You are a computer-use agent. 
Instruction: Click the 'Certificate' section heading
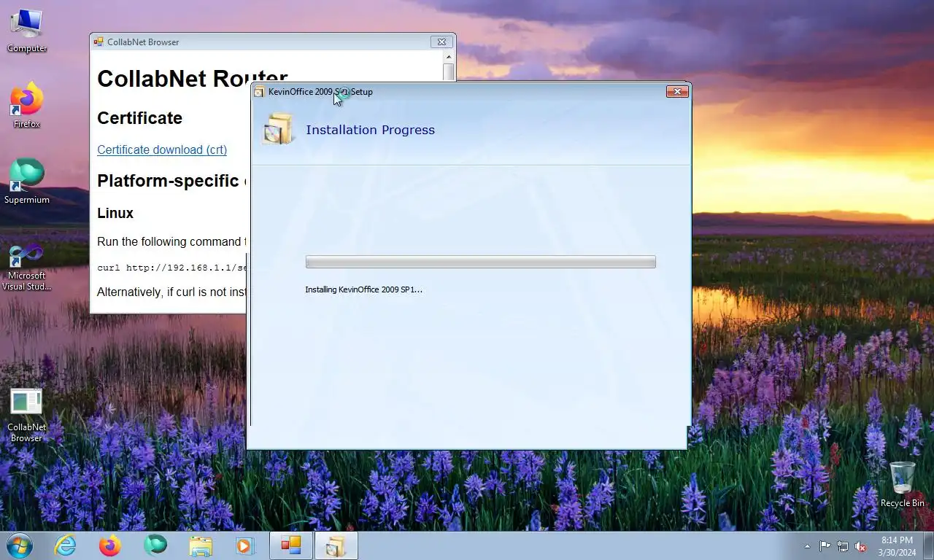click(139, 118)
